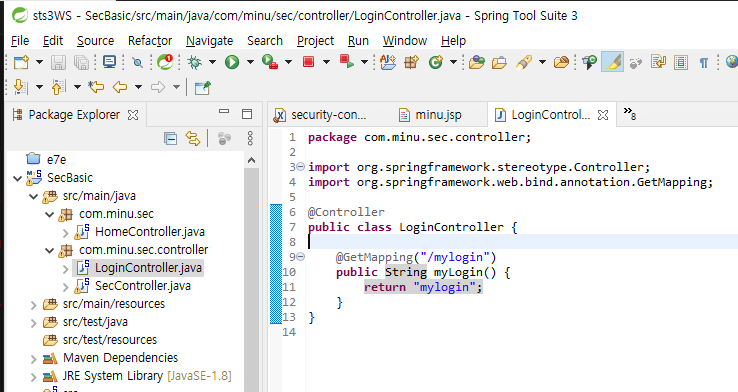Open the Source menu
Image resolution: width=738 pixels, height=392 pixels.
coord(96,41)
